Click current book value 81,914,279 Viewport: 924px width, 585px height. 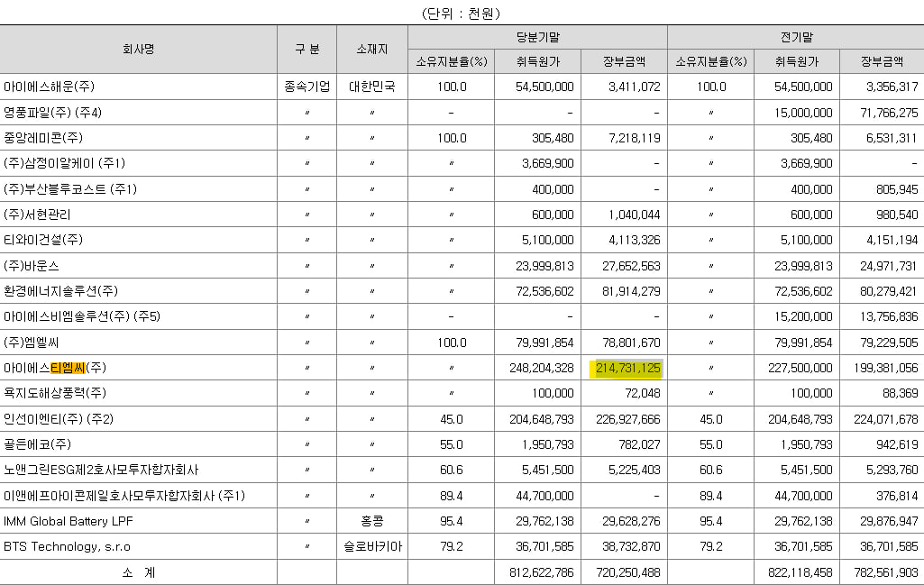pos(631,291)
